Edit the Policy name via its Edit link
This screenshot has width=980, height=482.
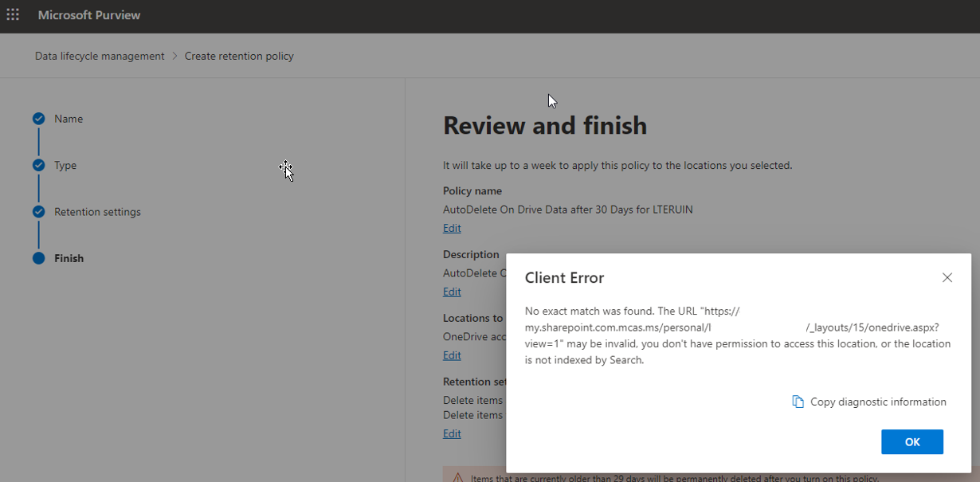click(x=452, y=228)
